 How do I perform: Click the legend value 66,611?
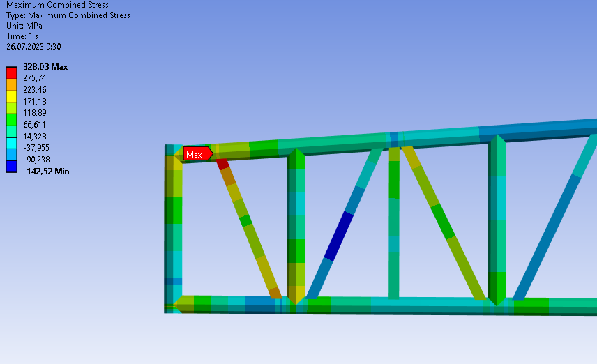tap(34, 125)
